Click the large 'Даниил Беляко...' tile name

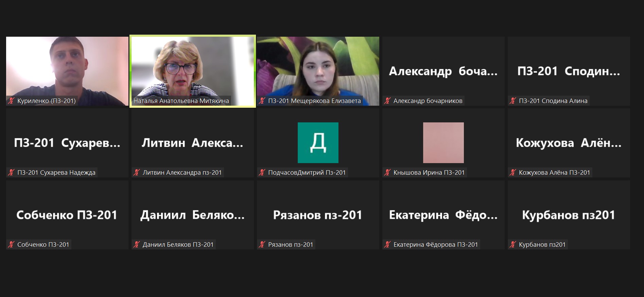[x=192, y=215]
